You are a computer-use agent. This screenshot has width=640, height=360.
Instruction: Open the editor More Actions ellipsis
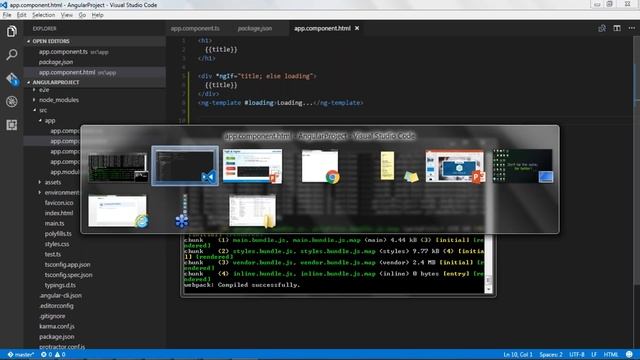631,28
